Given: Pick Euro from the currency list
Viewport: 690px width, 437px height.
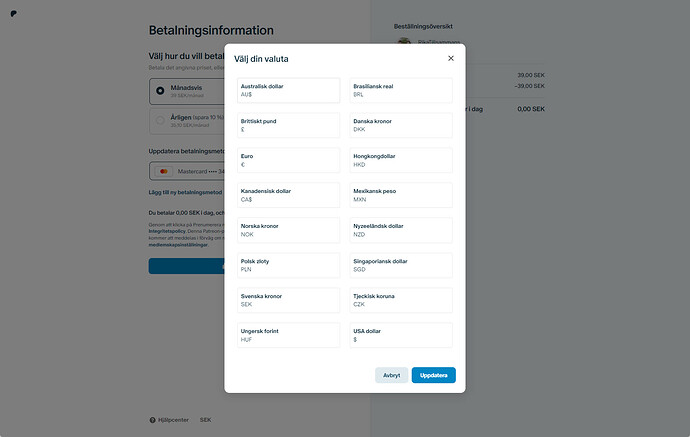Looking at the screenshot, I should point(288,160).
